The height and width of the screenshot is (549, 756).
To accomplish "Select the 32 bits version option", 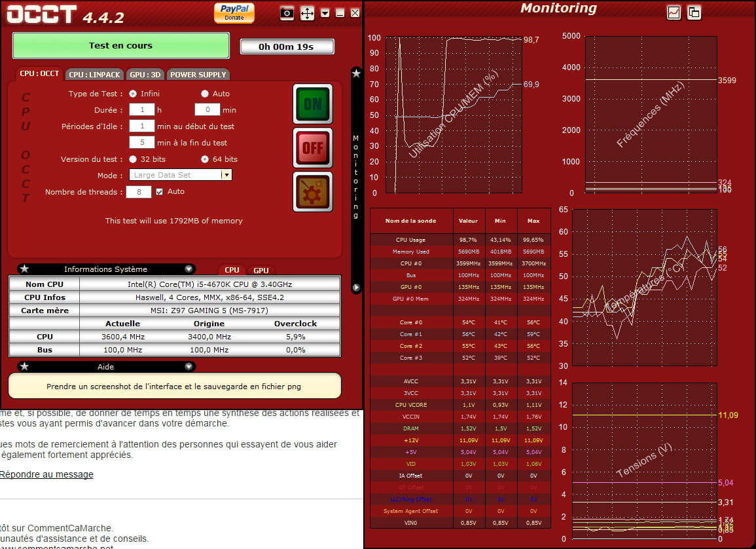I will click(x=133, y=159).
